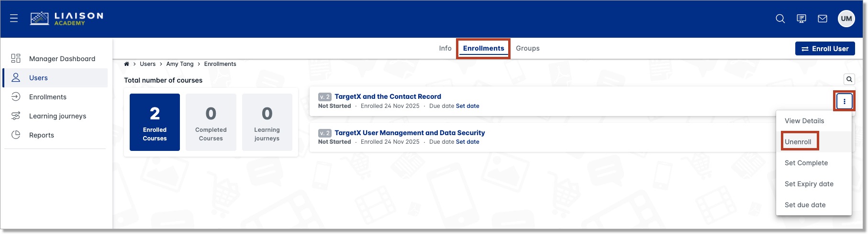The height and width of the screenshot is (234, 868).
Task: Click Set date for TargetX Contact Record
Action: (467, 106)
